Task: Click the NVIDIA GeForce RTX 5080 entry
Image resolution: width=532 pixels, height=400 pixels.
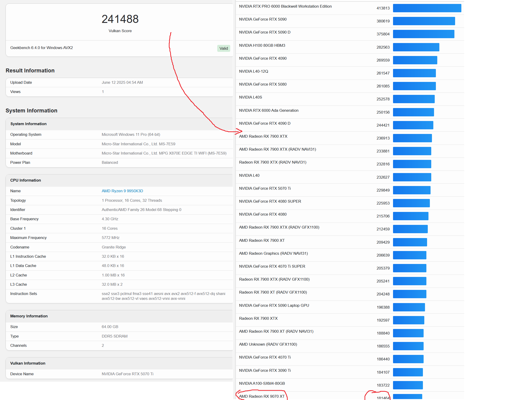Action: click(x=263, y=84)
